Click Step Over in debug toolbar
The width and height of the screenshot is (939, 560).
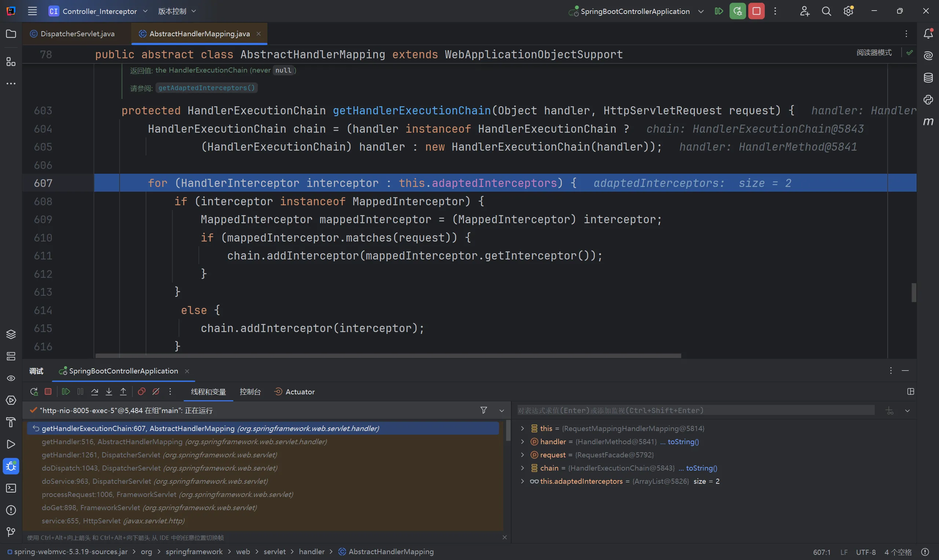[x=95, y=392]
